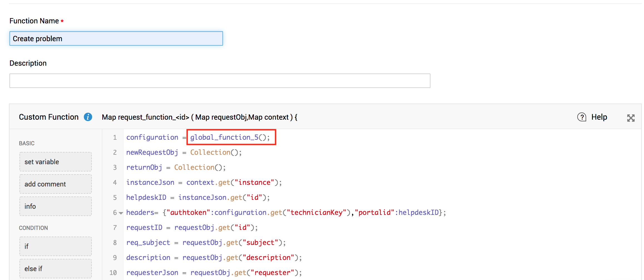Screen dimensions: 644x280
Task: Expand the code editor to fullscreen
Action: point(631,118)
